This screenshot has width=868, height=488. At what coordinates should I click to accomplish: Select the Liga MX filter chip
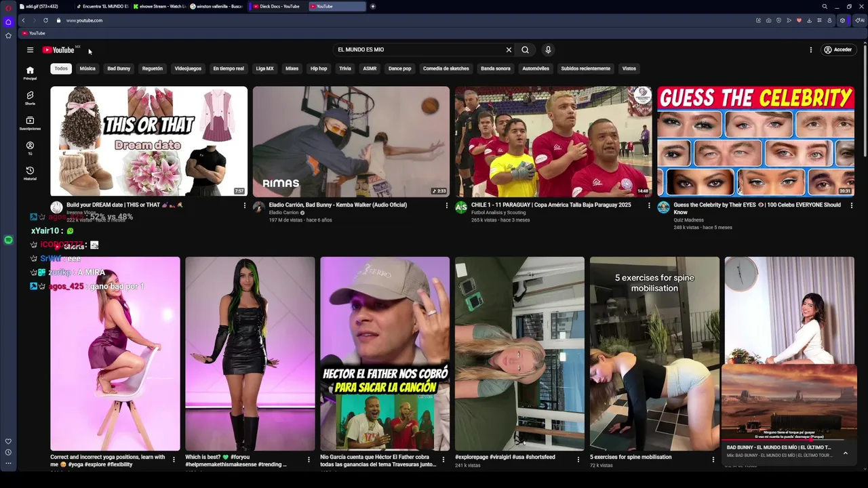(264, 68)
